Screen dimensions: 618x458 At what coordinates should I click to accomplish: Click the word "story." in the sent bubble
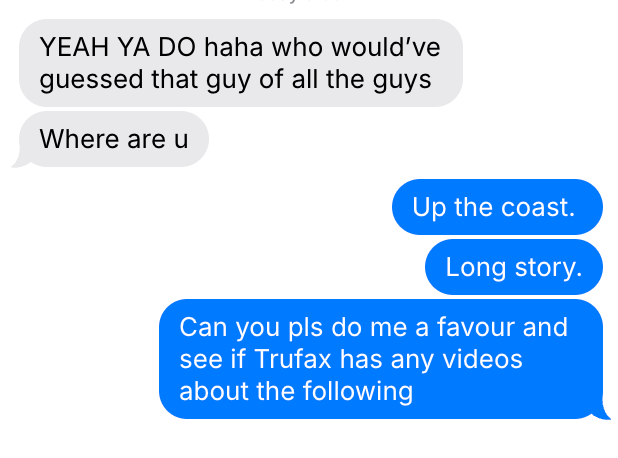548,268
